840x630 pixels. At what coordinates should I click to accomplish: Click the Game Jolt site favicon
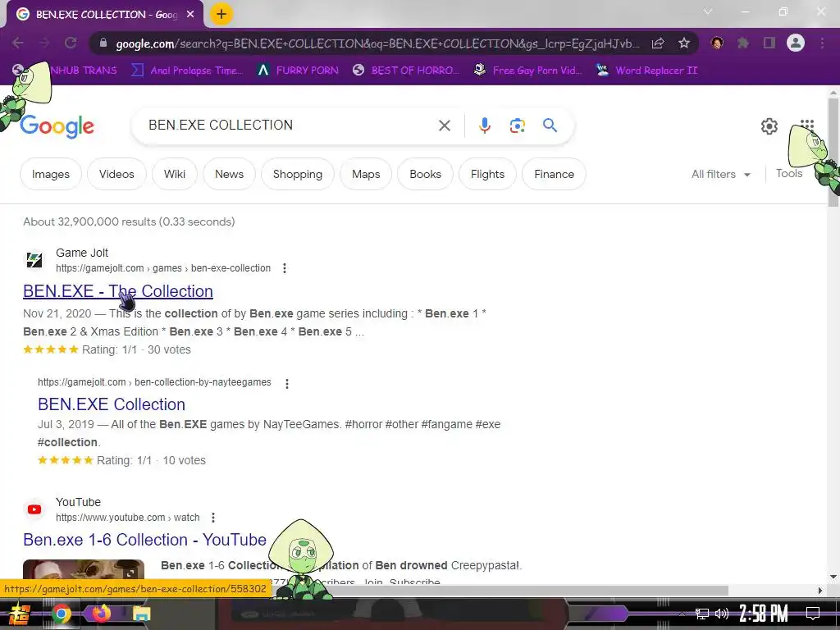(x=34, y=260)
